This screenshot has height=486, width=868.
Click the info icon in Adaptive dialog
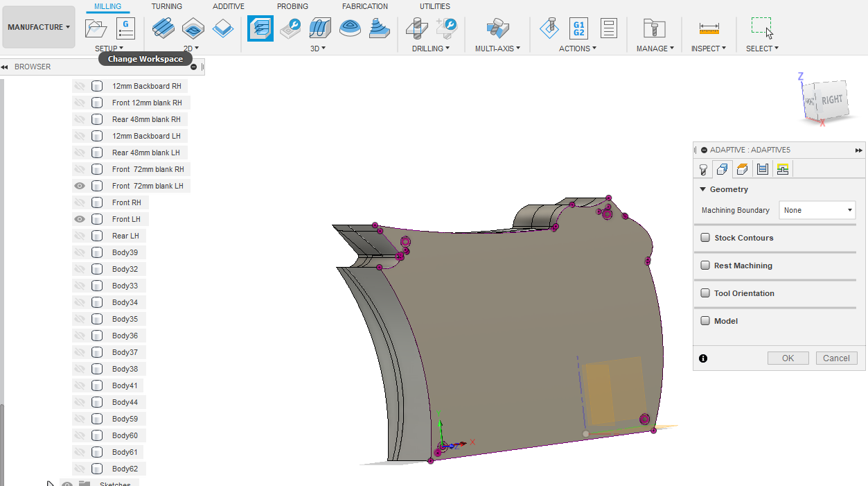click(703, 358)
